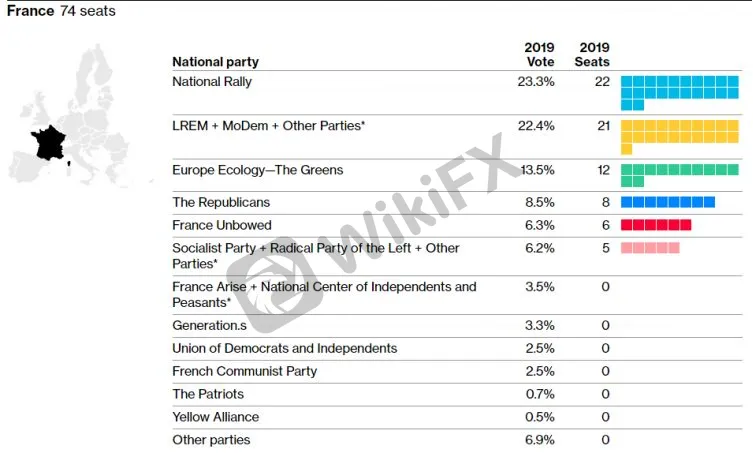Click the black France shape on the map

[47, 142]
